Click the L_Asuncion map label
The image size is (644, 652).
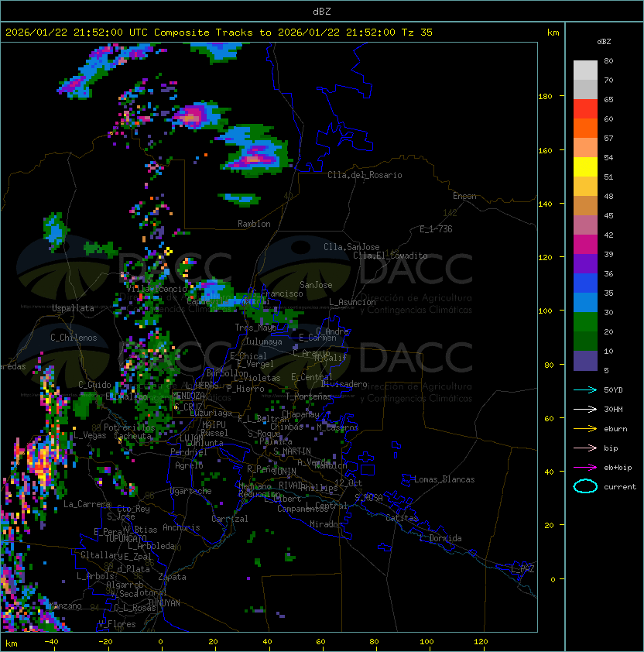pos(352,302)
